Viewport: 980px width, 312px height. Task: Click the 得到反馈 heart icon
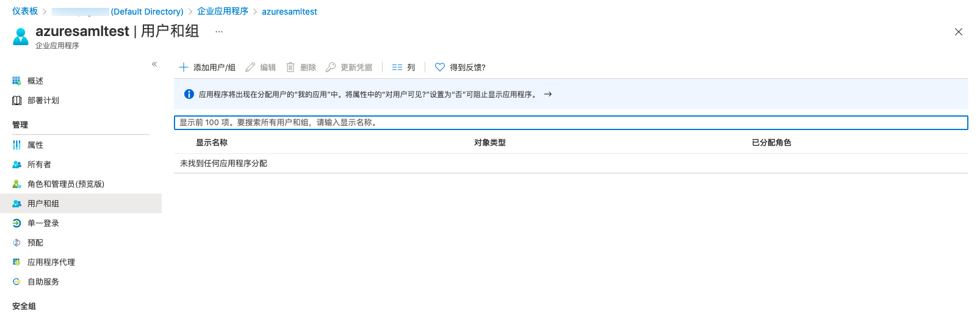pos(440,67)
